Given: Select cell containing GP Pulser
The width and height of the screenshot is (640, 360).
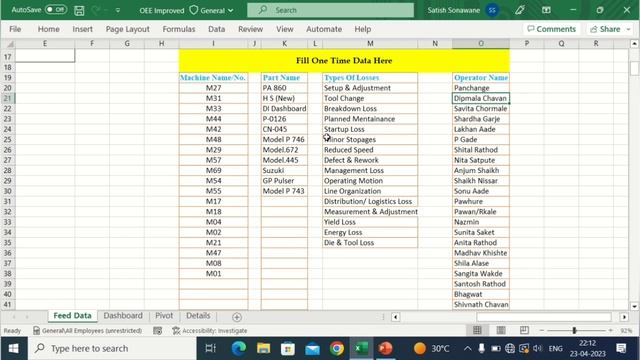Looking at the screenshot, I should pos(284,181).
